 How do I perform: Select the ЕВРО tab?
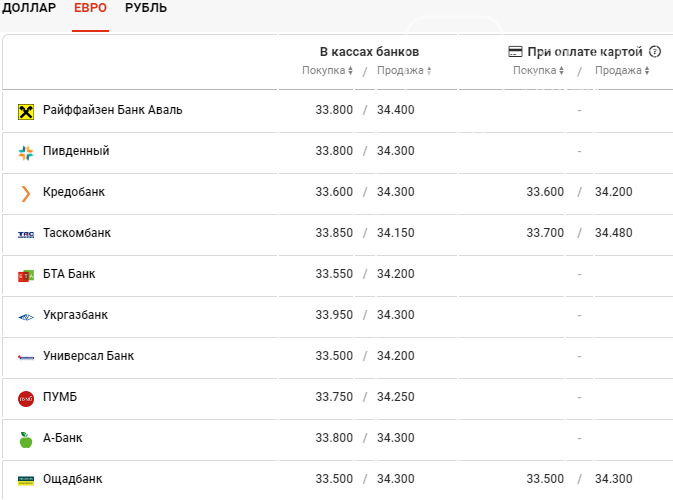point(90,8)
